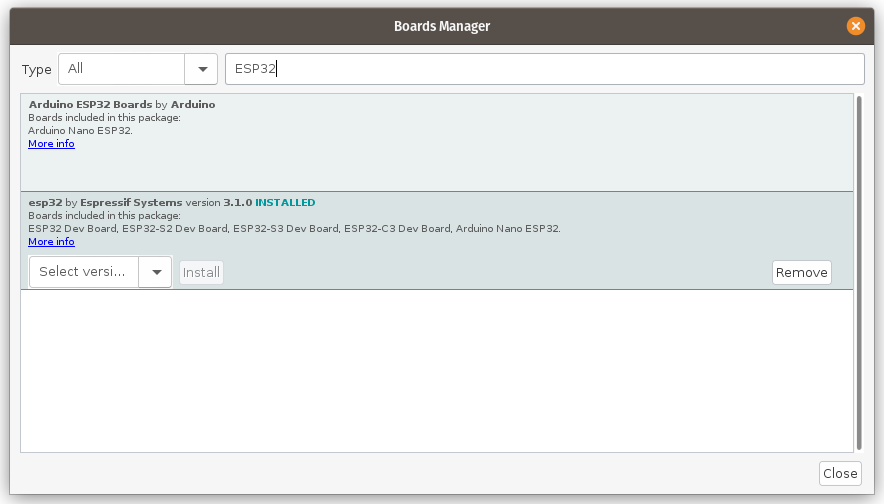The height and width of the screenshot is (504, 884).
Task: Close the Boards Manager with the orange X
Action: click(x=855, y=26)
